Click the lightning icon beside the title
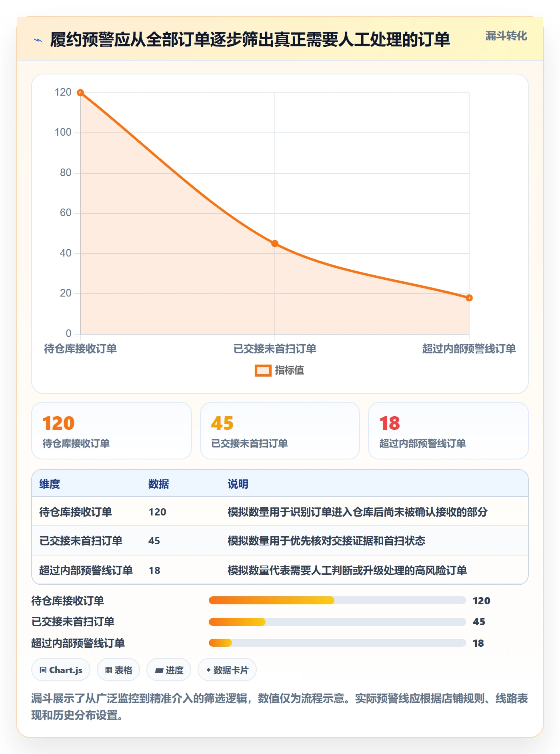Screen dimensions: 560x754 [38, 40]
